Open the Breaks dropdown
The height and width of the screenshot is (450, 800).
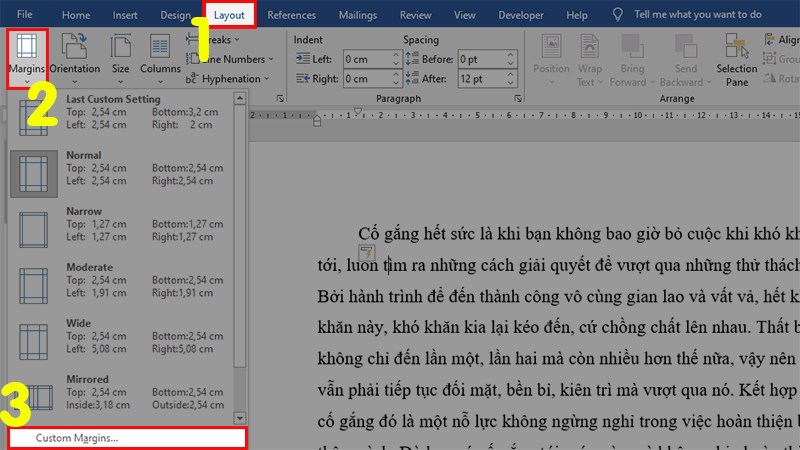(x=213, y=39)
